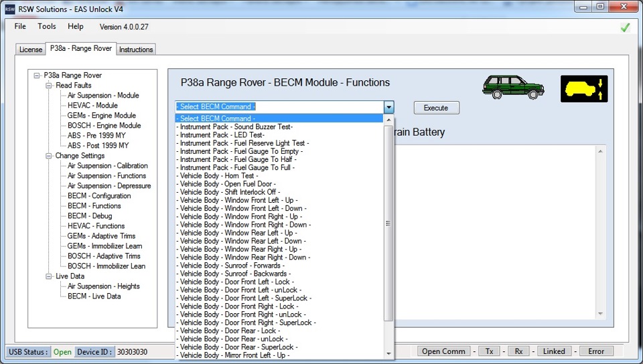Viewport: 643px width, 364px height.
Task: Choose Vehicle Body - Open Fuel Door
Action: (x=279, y=184)
